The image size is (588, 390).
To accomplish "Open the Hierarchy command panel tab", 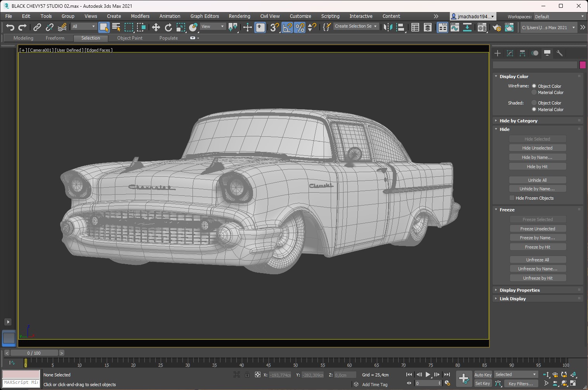I will (x=522, y=53).
